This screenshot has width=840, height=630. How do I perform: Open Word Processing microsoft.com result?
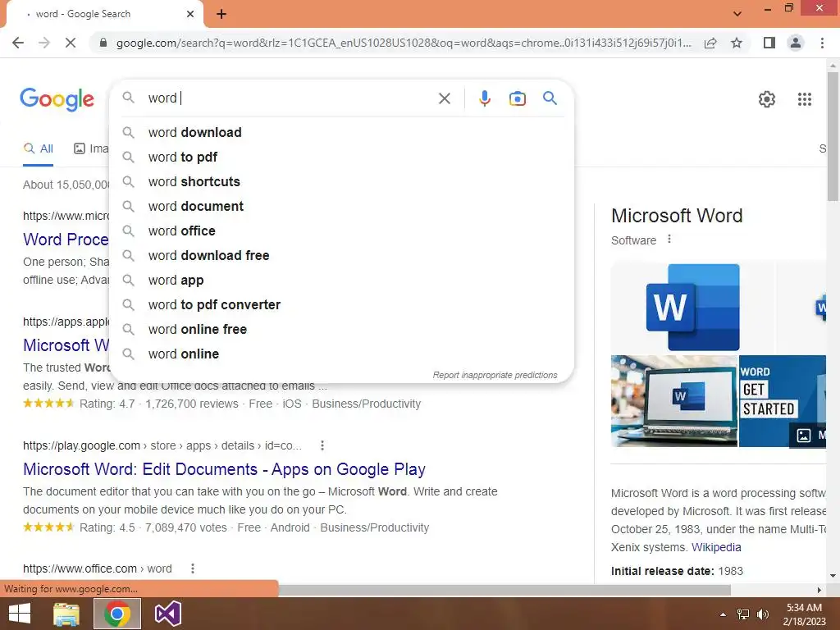[x=66, y=240]
